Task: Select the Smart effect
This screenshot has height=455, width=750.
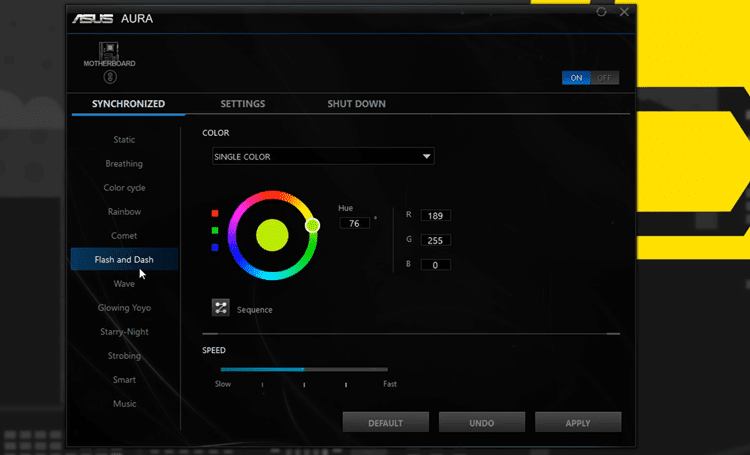Action: (124, 379)
